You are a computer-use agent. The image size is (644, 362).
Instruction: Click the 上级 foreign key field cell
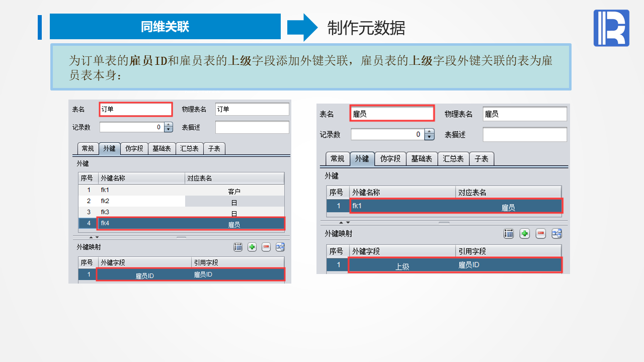pyautogui.click(x=403, y=265)
